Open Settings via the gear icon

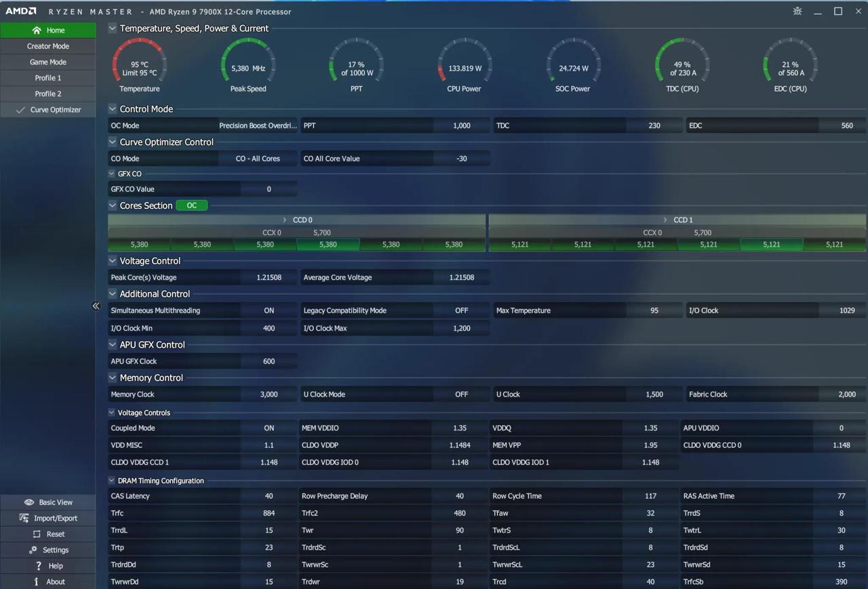[x=33, y=550]
